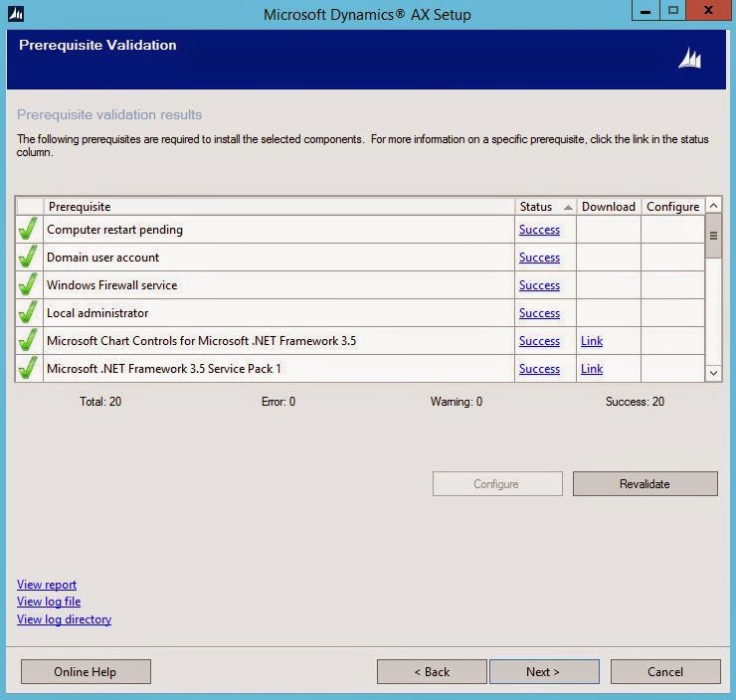Open the View report link
The width and height of the screenshot is (736, 700).
pos(47,584)
